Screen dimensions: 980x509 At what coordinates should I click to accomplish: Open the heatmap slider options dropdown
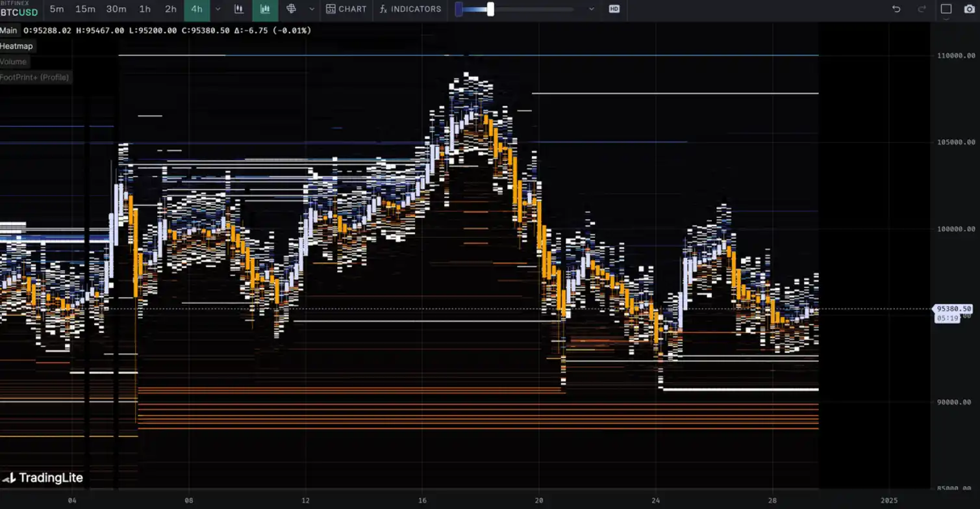(591, 9)
